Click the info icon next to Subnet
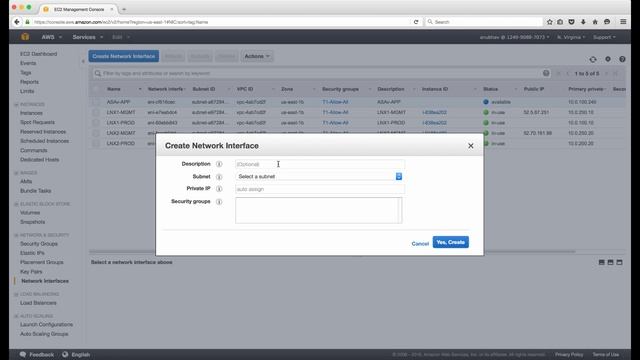The width and height of the screenshot is (640, 360). tap(219, 177)
